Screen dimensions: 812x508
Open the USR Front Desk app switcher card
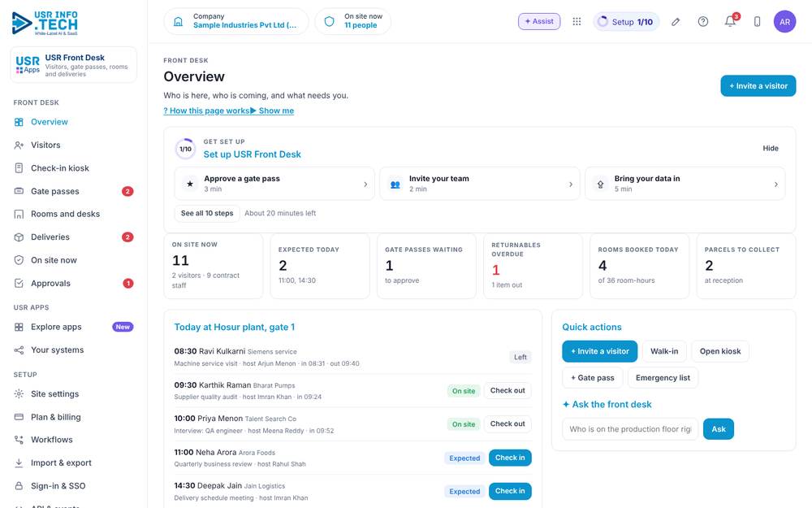point(74,65)
